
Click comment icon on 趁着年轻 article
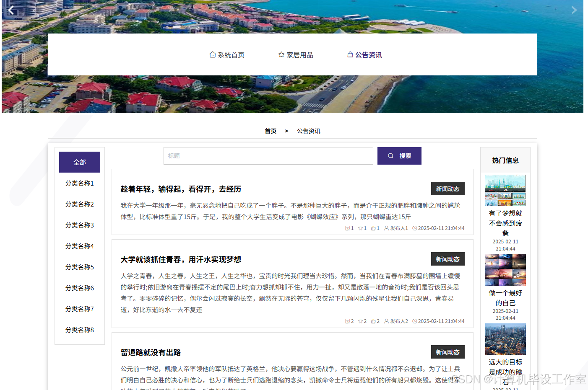[347, 228]
